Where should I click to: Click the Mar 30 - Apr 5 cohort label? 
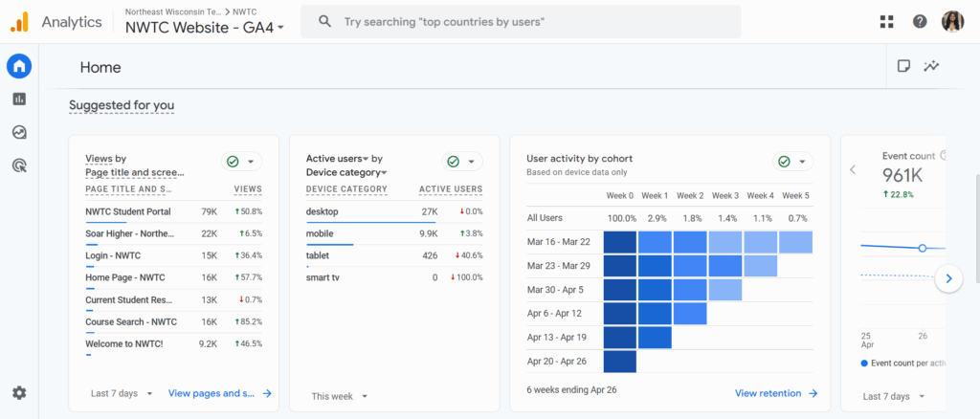tap(555, 290)
